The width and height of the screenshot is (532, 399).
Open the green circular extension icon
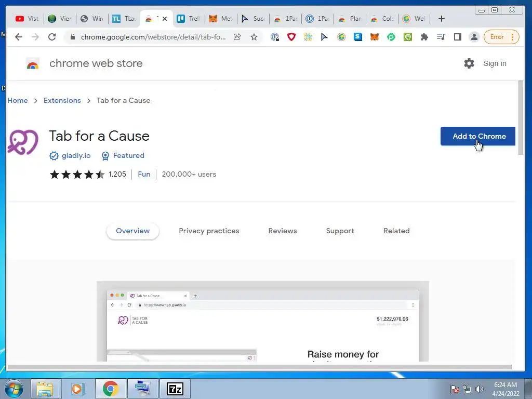[x=391, y=37]
